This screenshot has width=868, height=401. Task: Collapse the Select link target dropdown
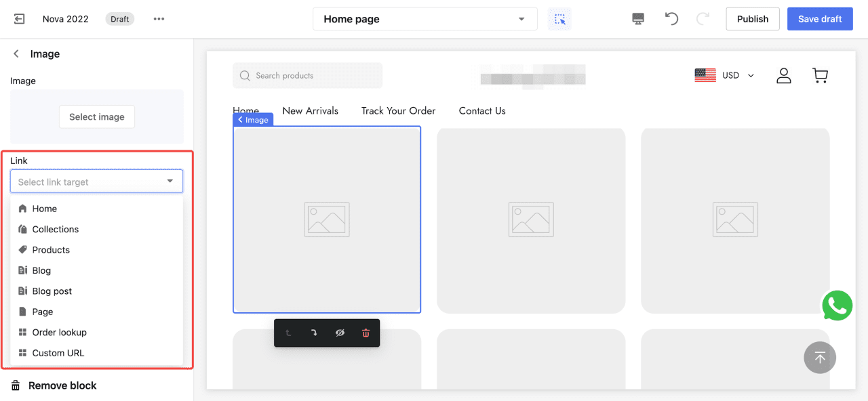tap(170, 182)
